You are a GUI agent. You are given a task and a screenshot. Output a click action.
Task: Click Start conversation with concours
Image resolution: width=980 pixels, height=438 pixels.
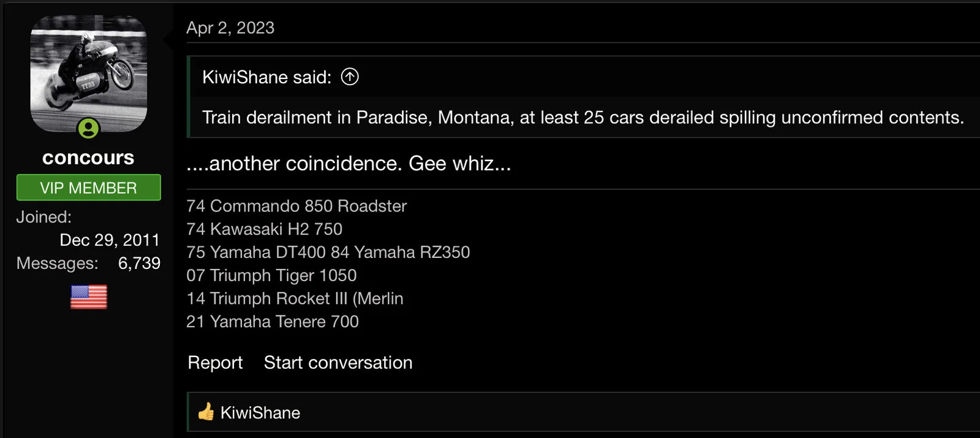tap(338, 363)
